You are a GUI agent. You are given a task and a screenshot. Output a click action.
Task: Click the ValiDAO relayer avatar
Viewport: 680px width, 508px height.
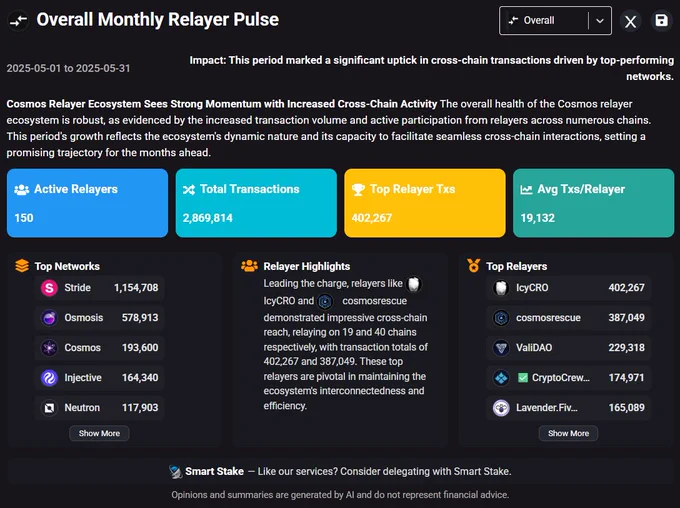click(501, 347)
